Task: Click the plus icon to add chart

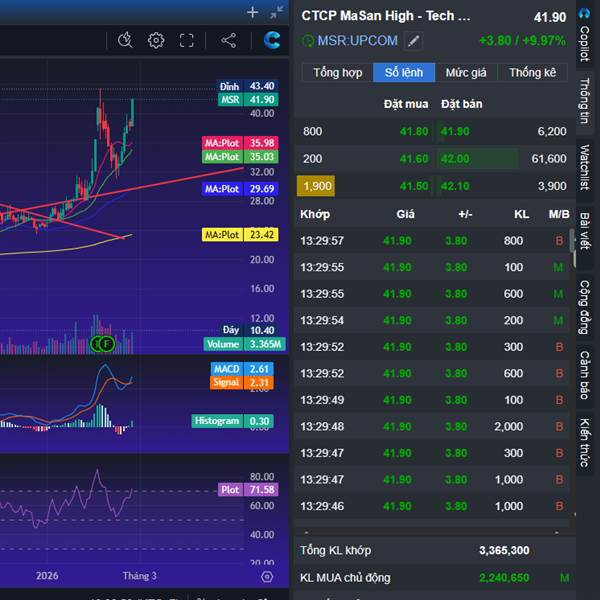Action: (252, 13)
